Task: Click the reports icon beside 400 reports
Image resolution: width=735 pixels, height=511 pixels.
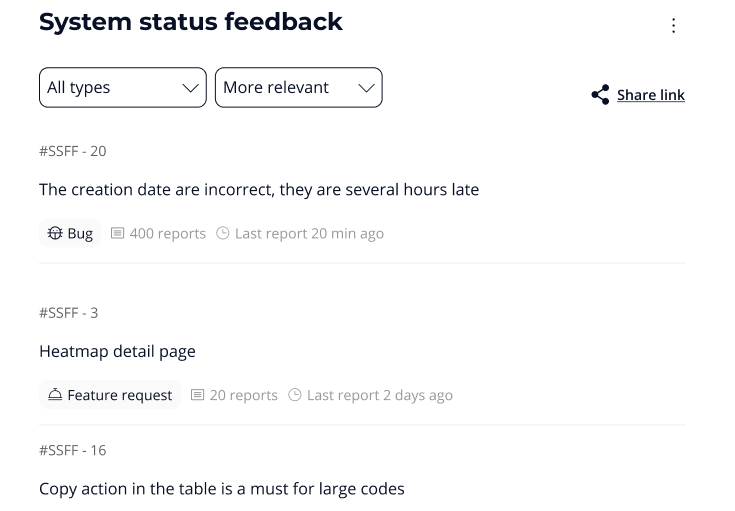Action: click(x=118, y=233)
